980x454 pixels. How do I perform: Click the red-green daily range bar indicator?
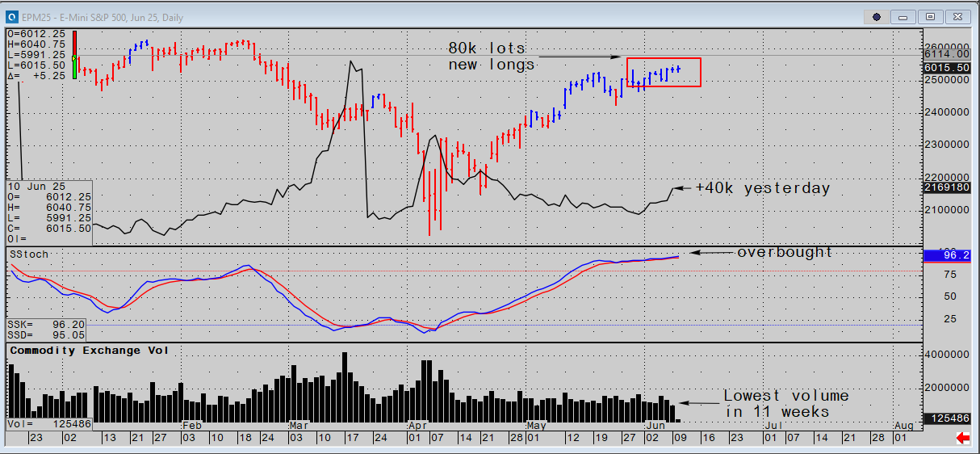(74, 55)
